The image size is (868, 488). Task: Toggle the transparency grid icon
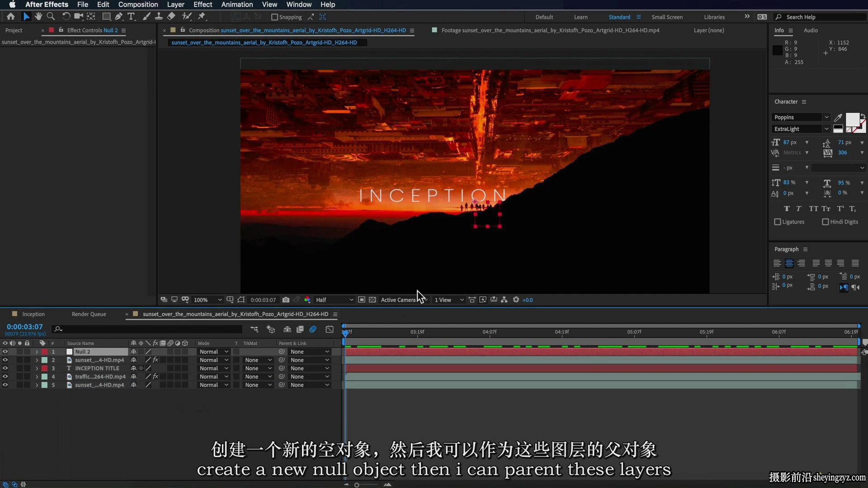[372, 300]
